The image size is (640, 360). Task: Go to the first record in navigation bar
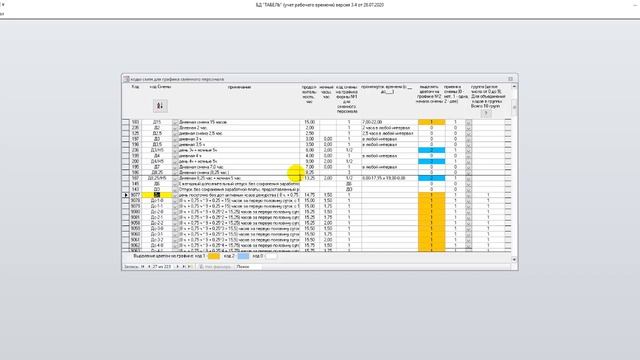[142, 267]
